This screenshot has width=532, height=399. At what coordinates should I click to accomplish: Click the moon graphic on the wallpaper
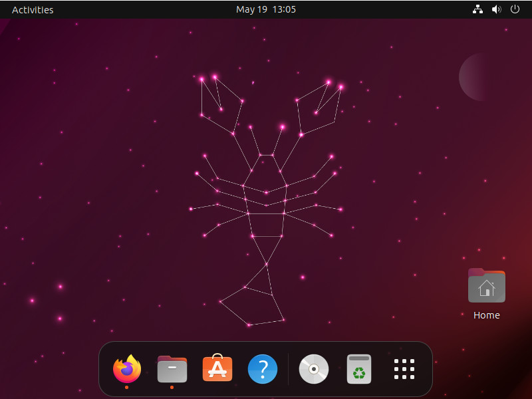coord(475,76)
